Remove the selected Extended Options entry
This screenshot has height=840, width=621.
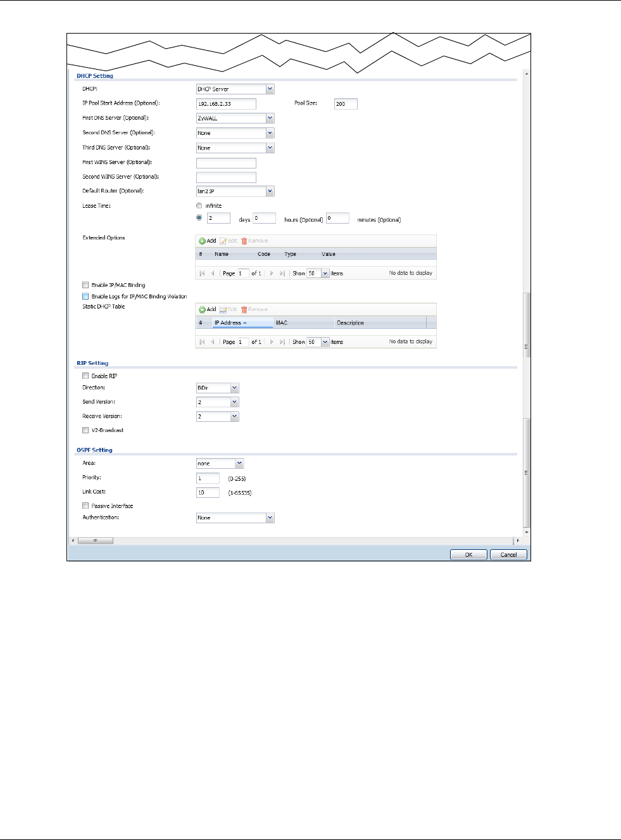point(254,241)
